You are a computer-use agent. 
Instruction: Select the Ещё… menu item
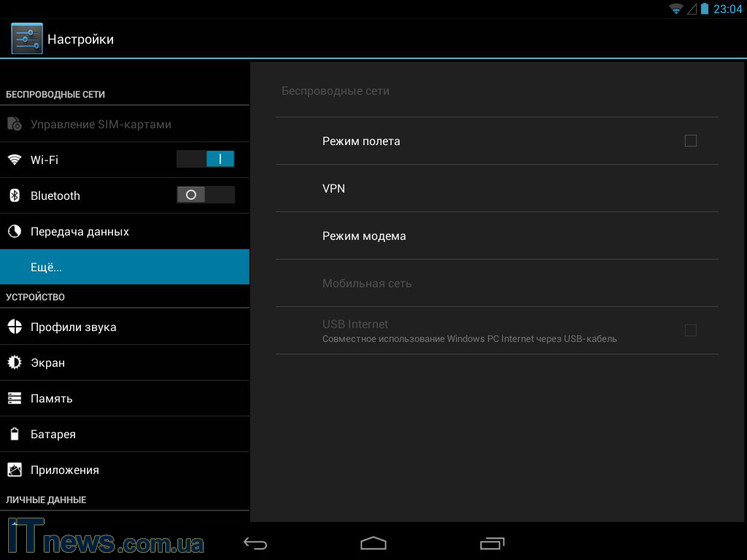(x=124, y=267)
